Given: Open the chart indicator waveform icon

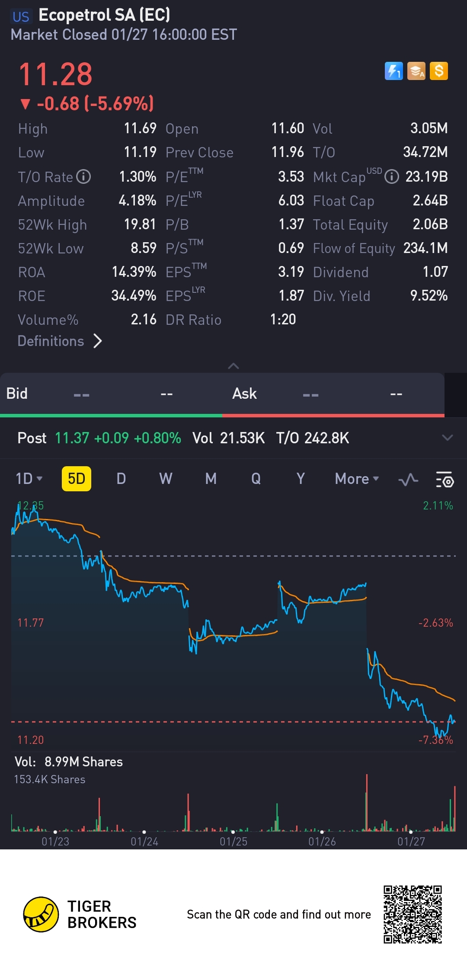Looking at the screenshot, I should coord(408,479).
